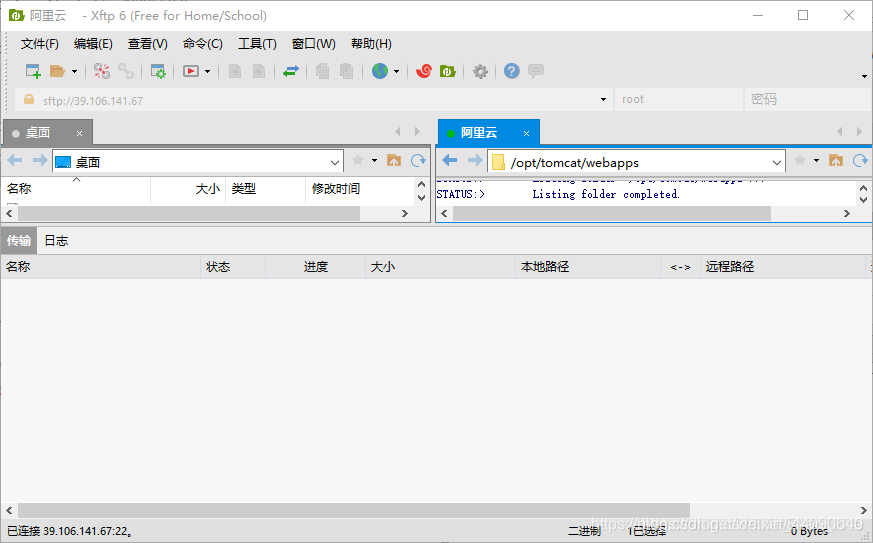Screen dimensions: 873x543
Task: Expand the address bar history dropdown
Action: (603, 100)
